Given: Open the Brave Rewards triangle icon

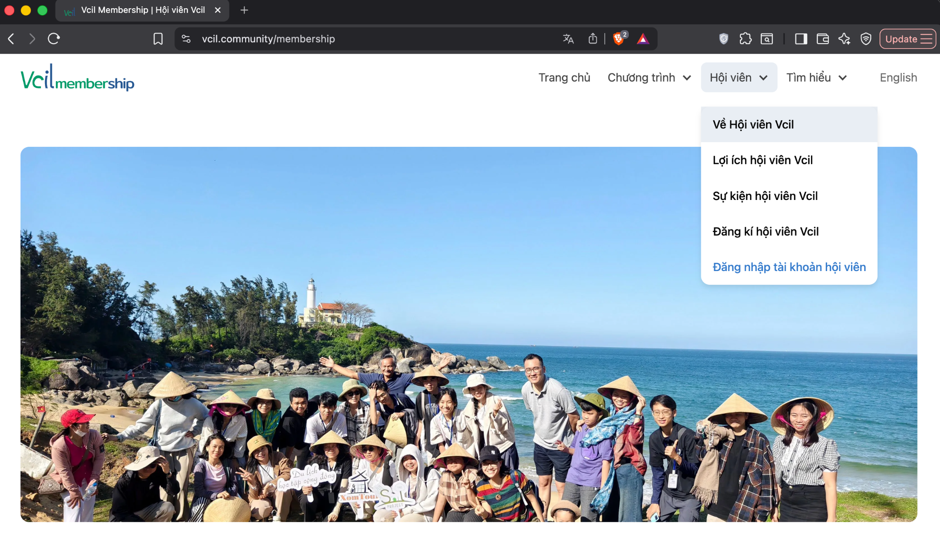Looking at the screenshot, I should coord(643,39).
